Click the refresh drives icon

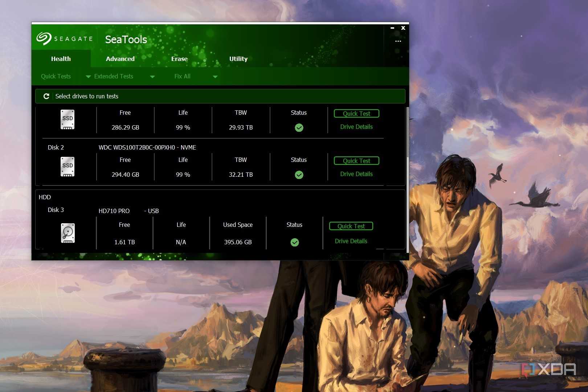click(46, 96)
